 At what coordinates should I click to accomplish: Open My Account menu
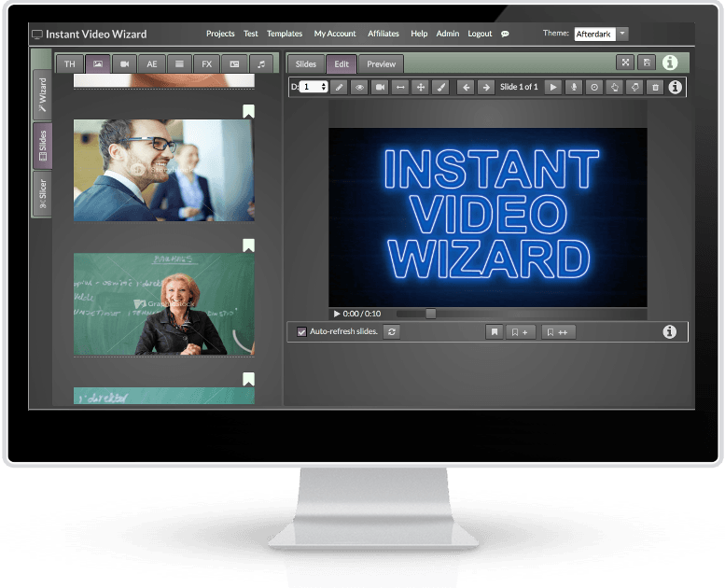(335, 34)
